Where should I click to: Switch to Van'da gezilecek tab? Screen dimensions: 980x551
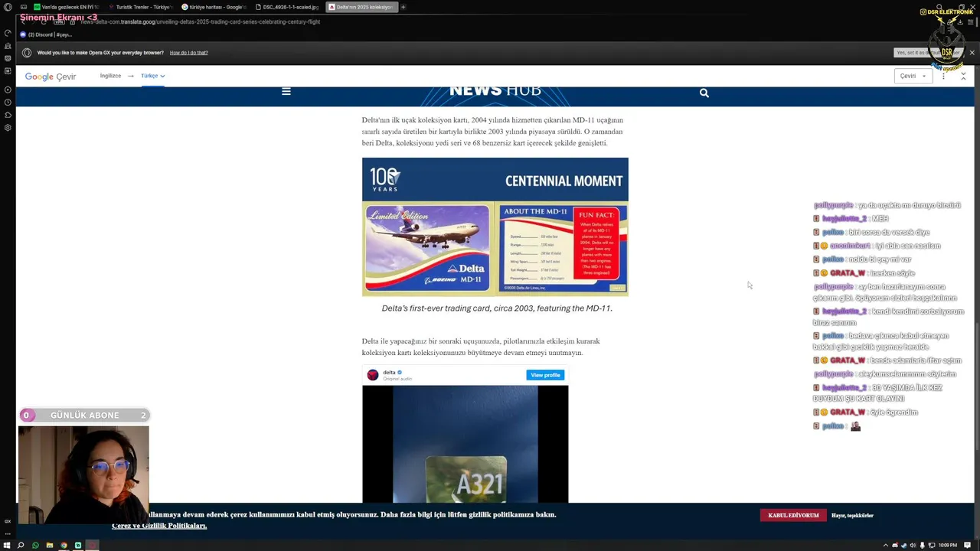pyautogui.click(x=66, y=7)
